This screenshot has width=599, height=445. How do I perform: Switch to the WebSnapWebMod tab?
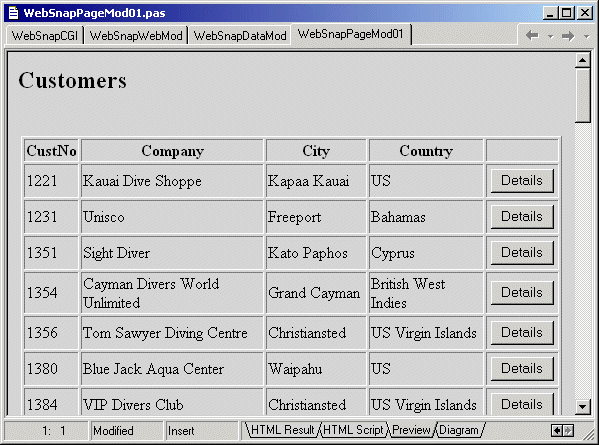pos(136,36)
